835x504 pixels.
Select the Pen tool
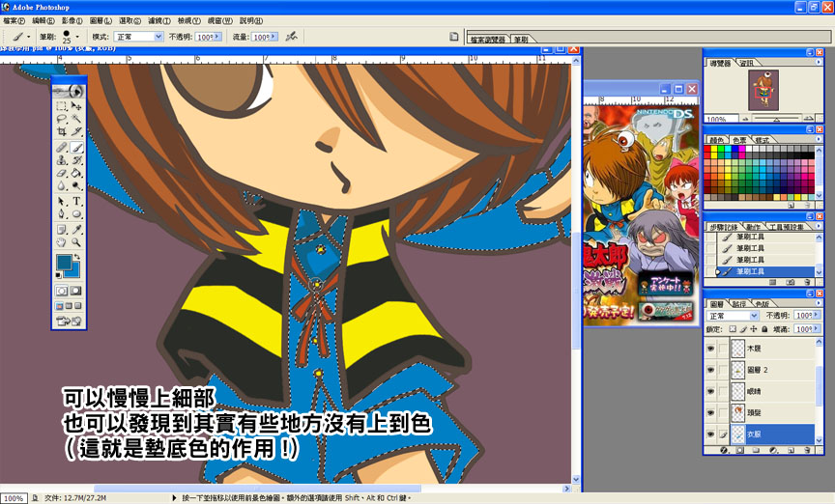click(x=61, y=214)
